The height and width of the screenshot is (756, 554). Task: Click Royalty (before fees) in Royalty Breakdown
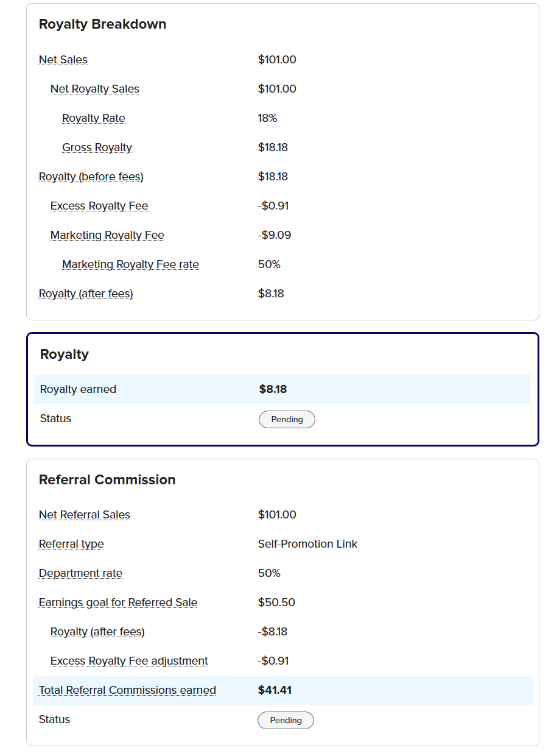pyautogui.click(x=91, y=177)
